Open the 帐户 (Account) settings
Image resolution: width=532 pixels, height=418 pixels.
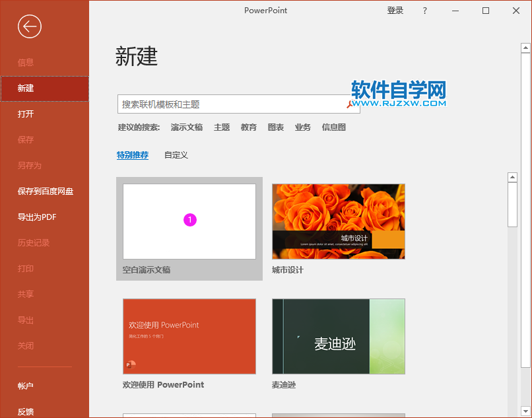coord(25,385)
